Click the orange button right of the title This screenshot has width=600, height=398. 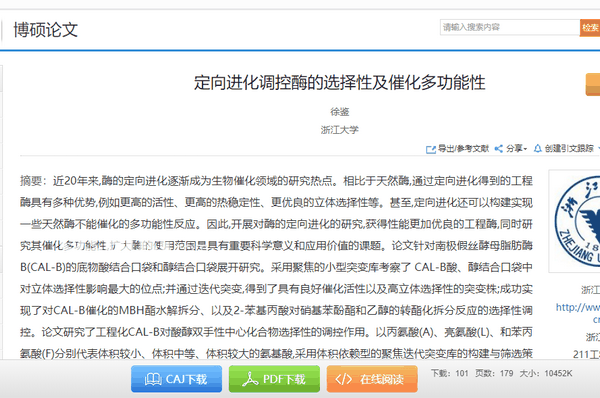(593, 84)
